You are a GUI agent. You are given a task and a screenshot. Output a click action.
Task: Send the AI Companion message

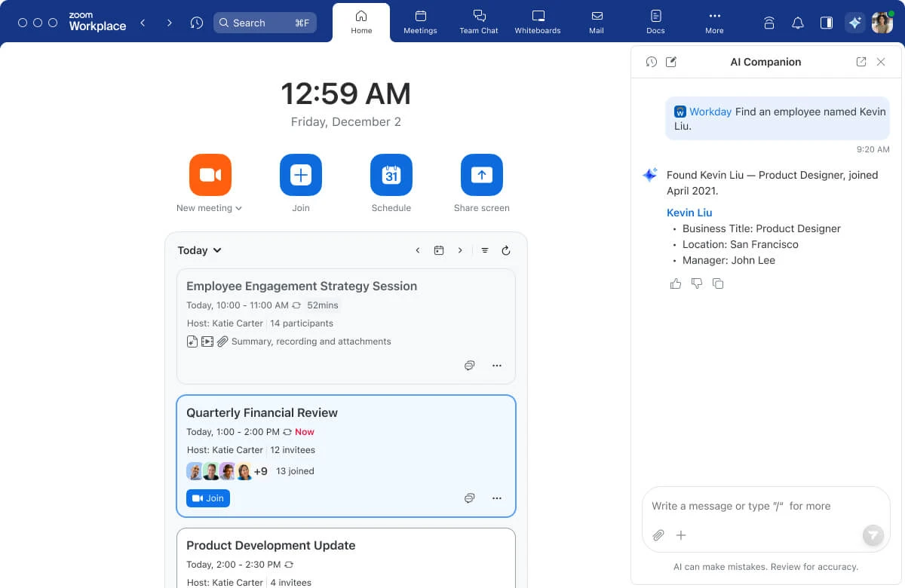pos(873,535)
